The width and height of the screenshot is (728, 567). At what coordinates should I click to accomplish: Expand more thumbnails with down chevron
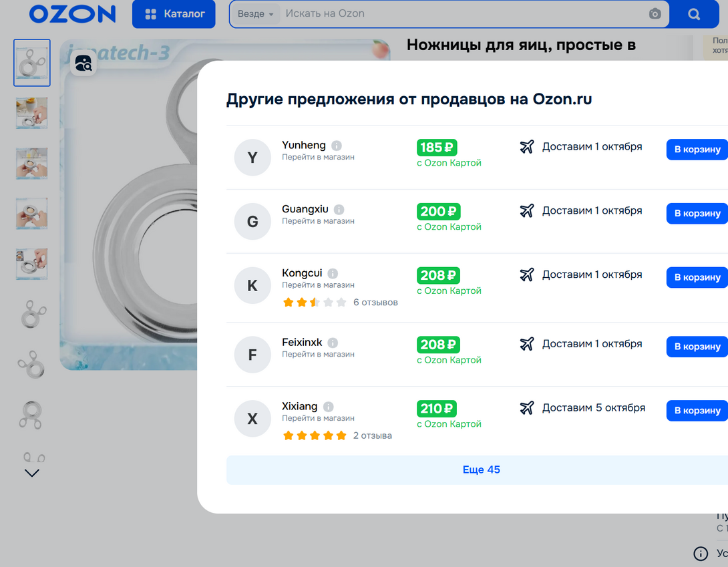click(32, 473)
